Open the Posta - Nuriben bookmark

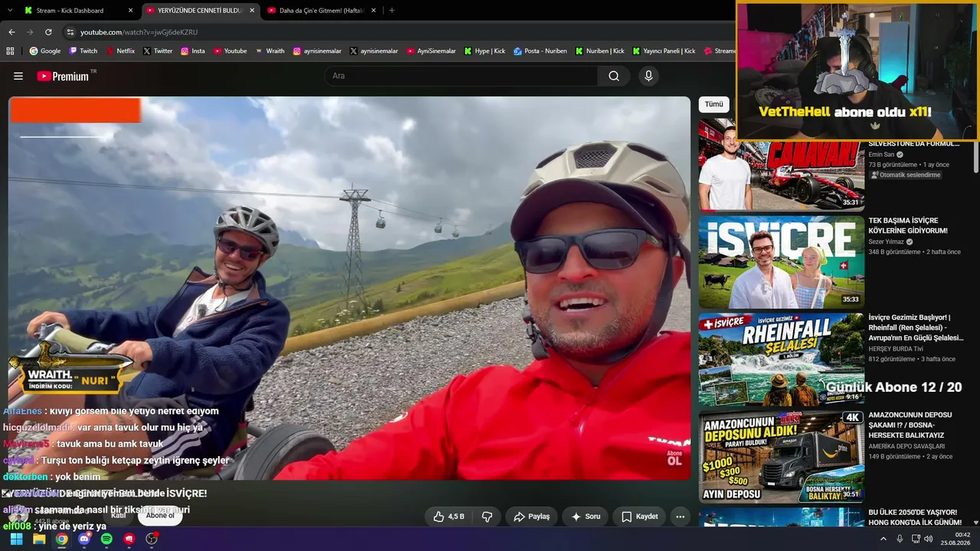point(541,51)
